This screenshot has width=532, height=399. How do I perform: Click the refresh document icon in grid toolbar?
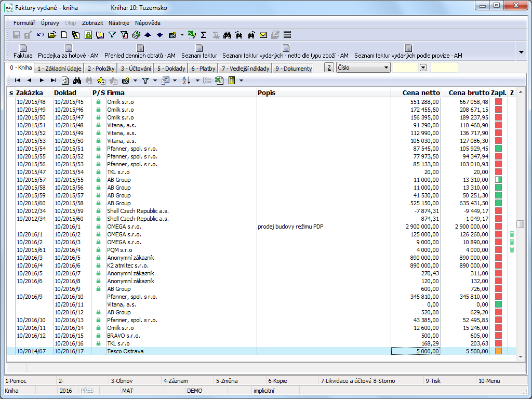65,81
